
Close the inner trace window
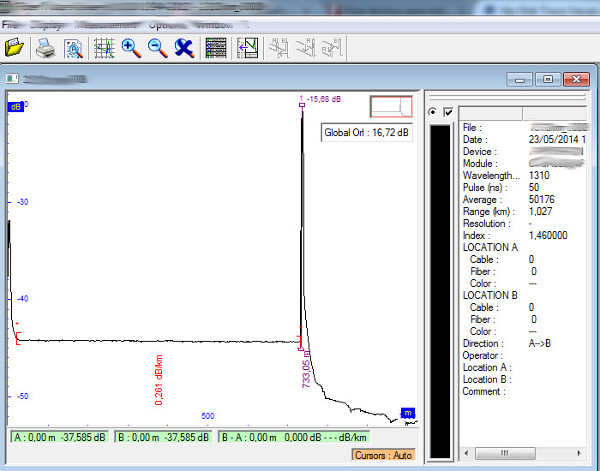point(576,79)
